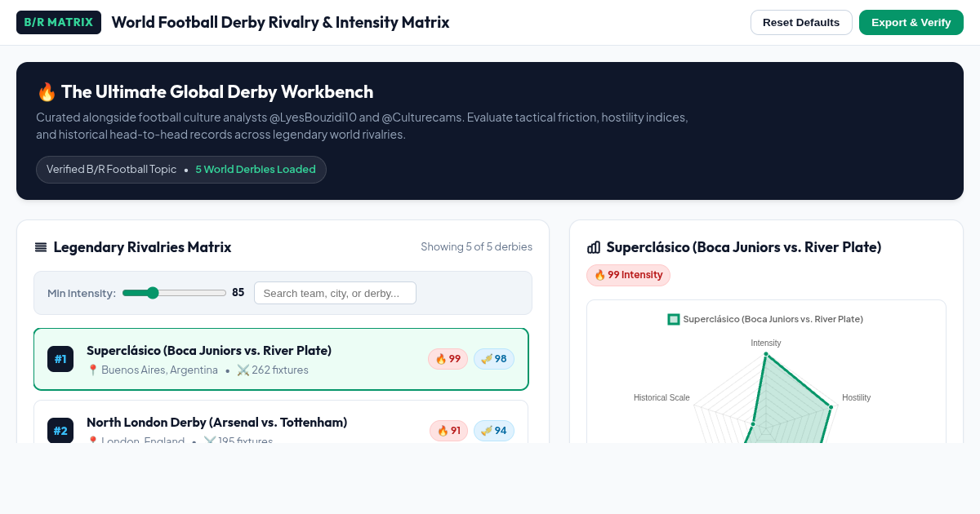Focus the Search team, city, or derby field
The width and height of the screenshot is (980, 514).
click(x=335, y=293)
